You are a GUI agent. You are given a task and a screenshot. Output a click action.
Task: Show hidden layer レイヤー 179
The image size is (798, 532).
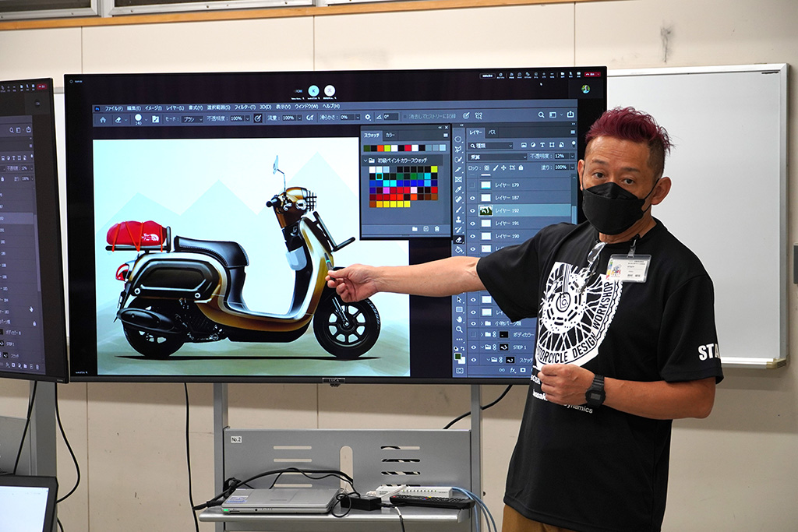pos(472,185)
